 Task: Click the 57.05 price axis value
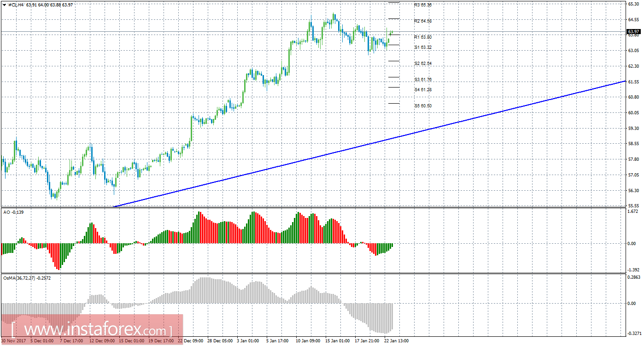click(633, 175)
